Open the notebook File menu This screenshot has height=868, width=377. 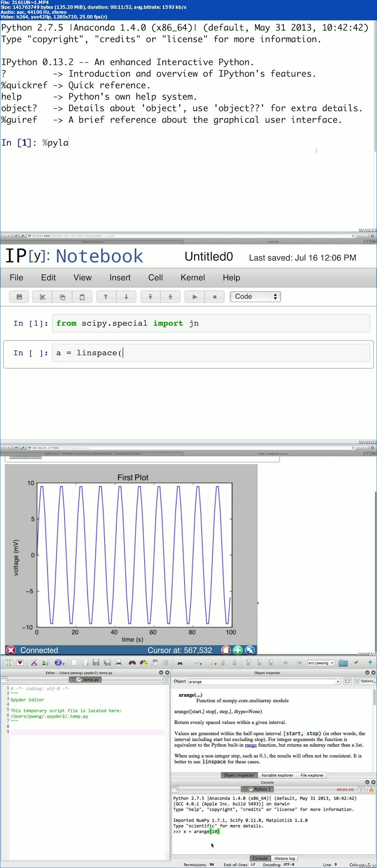[x=16, y=278]
